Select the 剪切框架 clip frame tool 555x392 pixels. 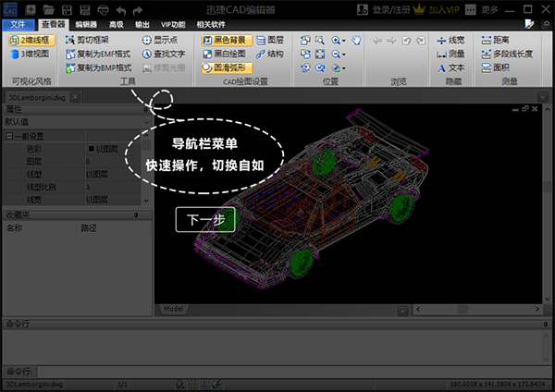(87, 40)
